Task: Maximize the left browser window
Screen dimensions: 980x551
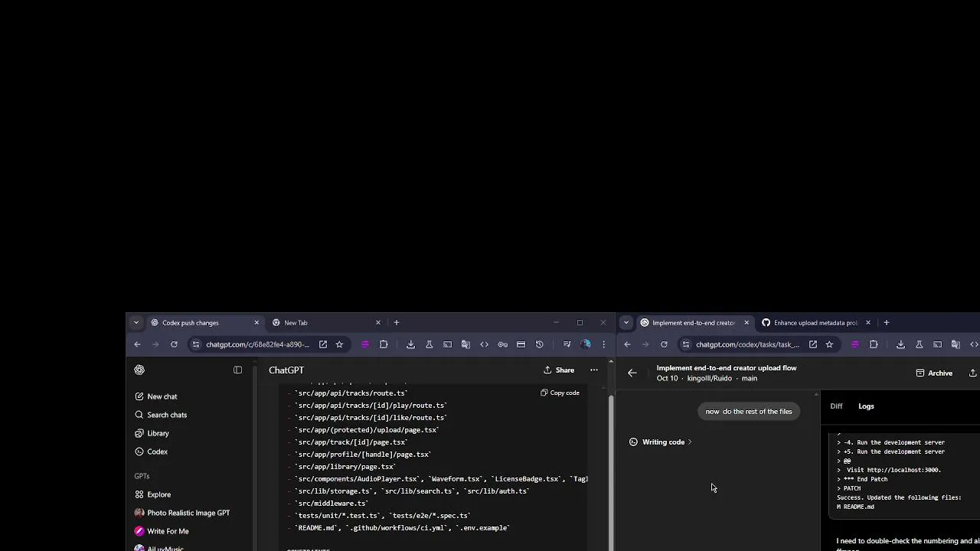Action: click(x=580, y=323)
